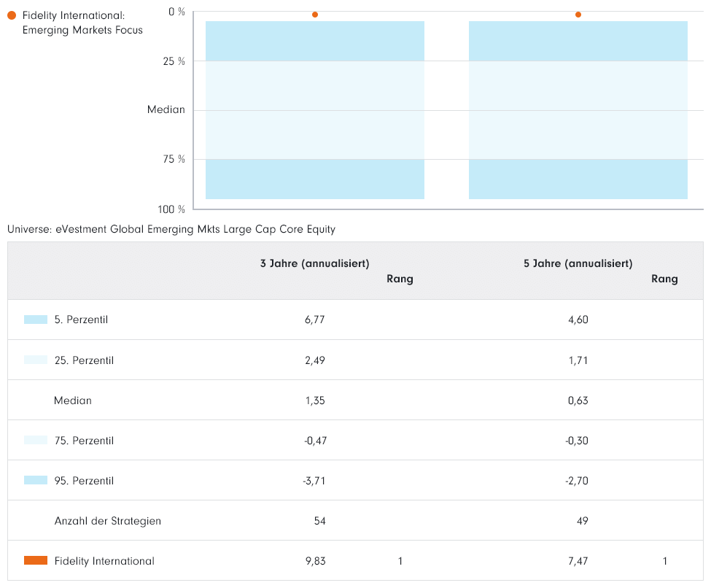Click rank 1 next to 9,83
711x588 pixels.
tap(400, 561)
